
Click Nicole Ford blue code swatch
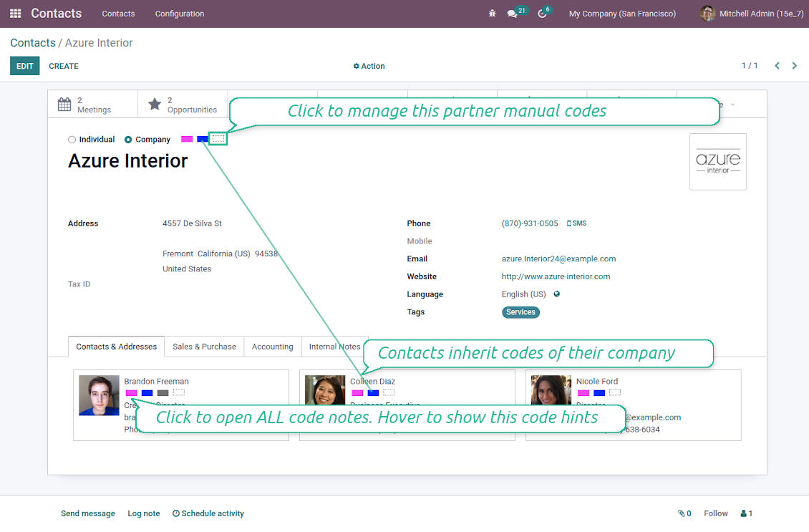point(599,393)
